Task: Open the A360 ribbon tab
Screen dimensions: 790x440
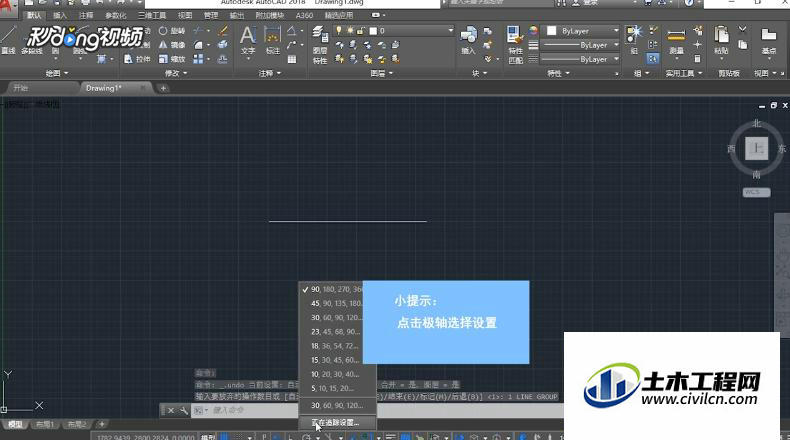Action: pyautogui.click(x=304, y=16)
